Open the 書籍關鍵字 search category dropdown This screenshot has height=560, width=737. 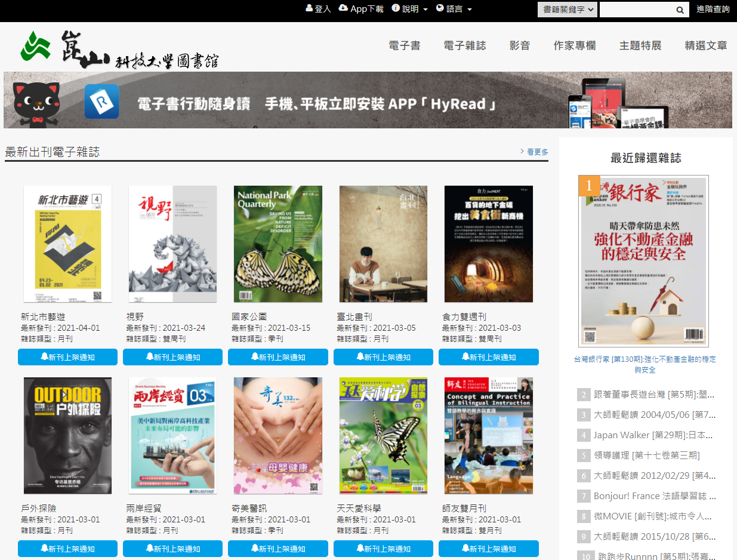[566, 10]
